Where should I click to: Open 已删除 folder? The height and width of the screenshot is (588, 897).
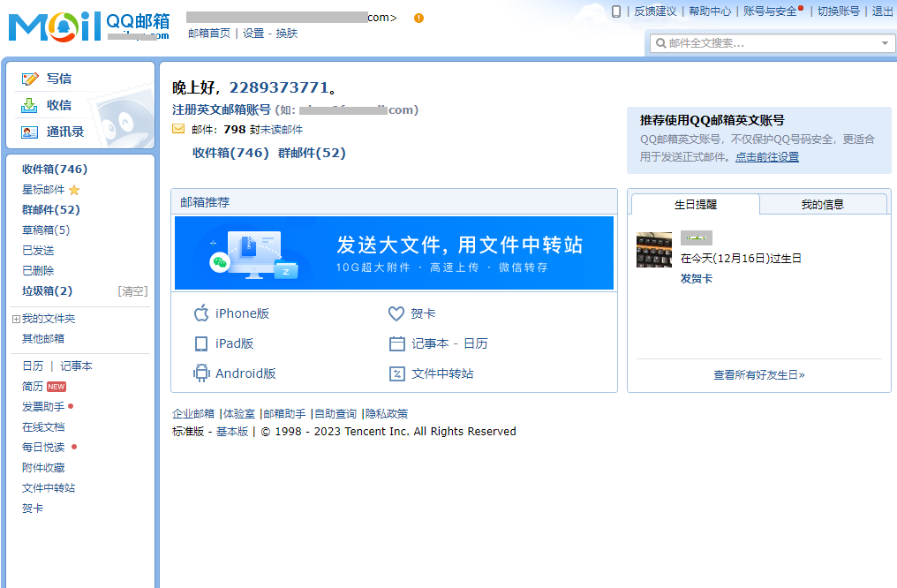(38, 270)
